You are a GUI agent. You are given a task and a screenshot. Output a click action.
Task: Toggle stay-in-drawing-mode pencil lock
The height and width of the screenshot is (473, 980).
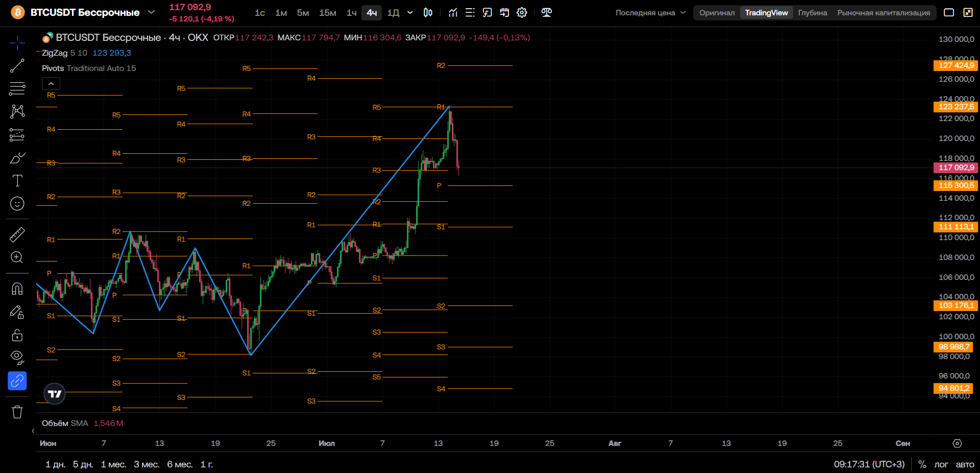(17, 312)
